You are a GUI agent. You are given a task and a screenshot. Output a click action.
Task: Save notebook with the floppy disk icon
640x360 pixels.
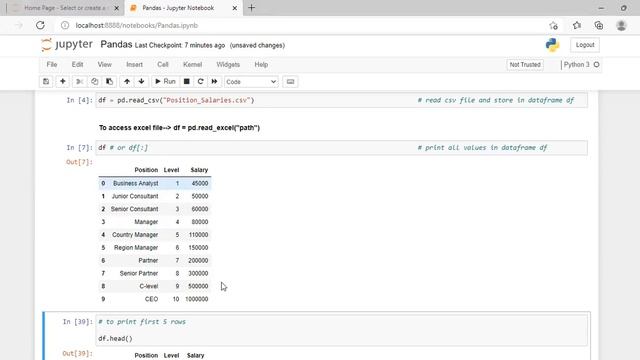point(46,82)
